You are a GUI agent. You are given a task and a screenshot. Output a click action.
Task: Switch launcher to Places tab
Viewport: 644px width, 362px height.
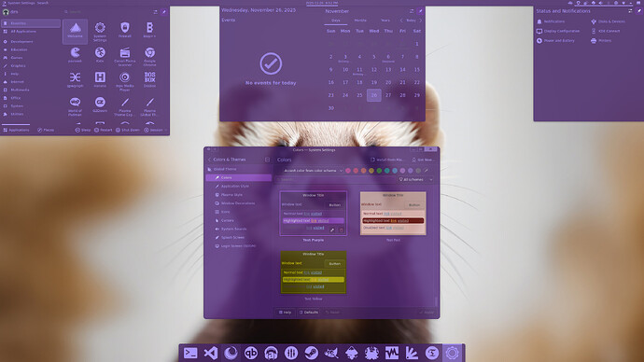(x=46, y=130)
